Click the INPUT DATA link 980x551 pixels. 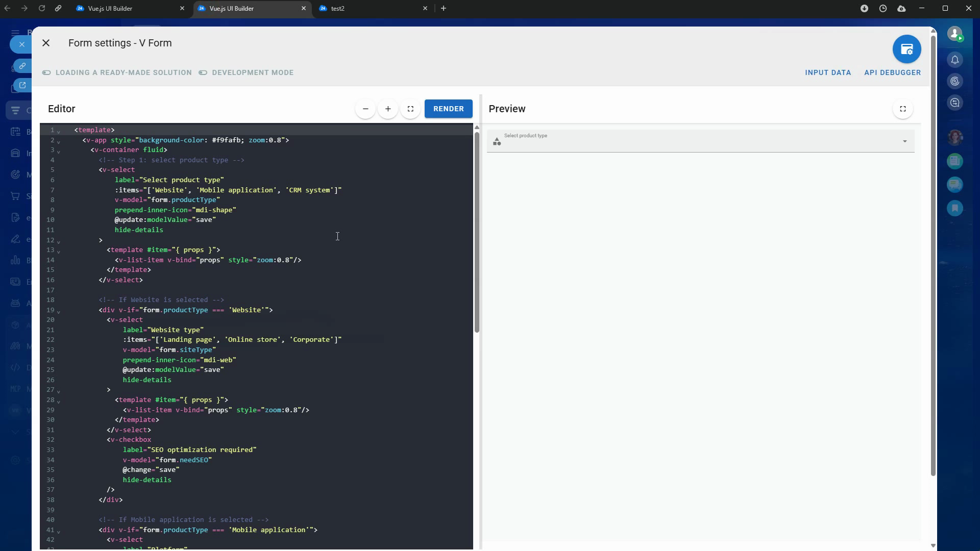pos(827,72)
